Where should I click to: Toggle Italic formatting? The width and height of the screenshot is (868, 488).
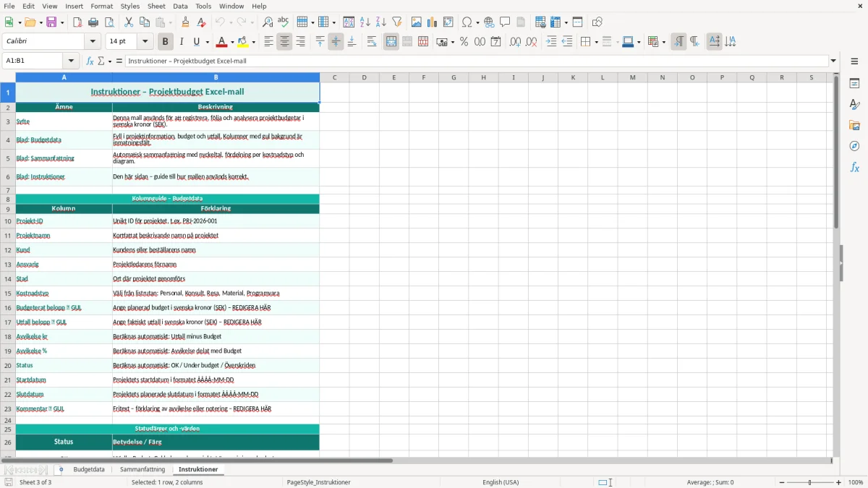(181, 42)
